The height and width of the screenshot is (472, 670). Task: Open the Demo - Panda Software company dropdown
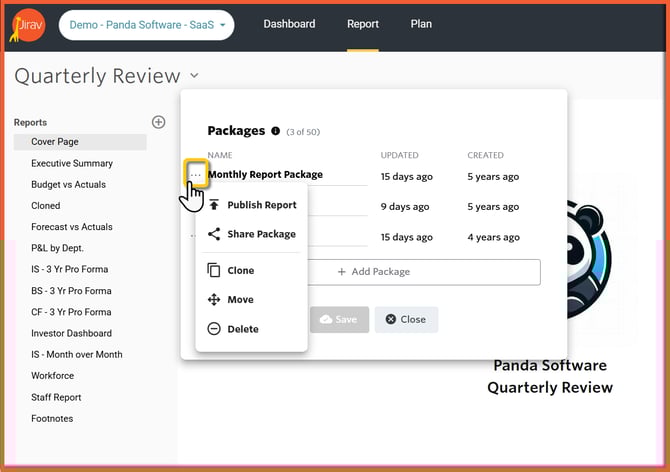point(147,25)
